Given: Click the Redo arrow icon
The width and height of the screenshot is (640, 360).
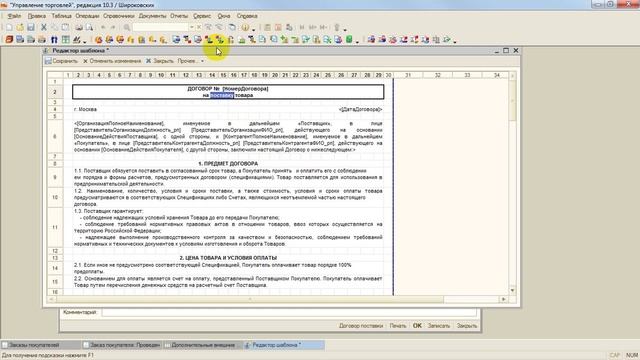Looking at the screenshot, I should click(x=113, y=27).
